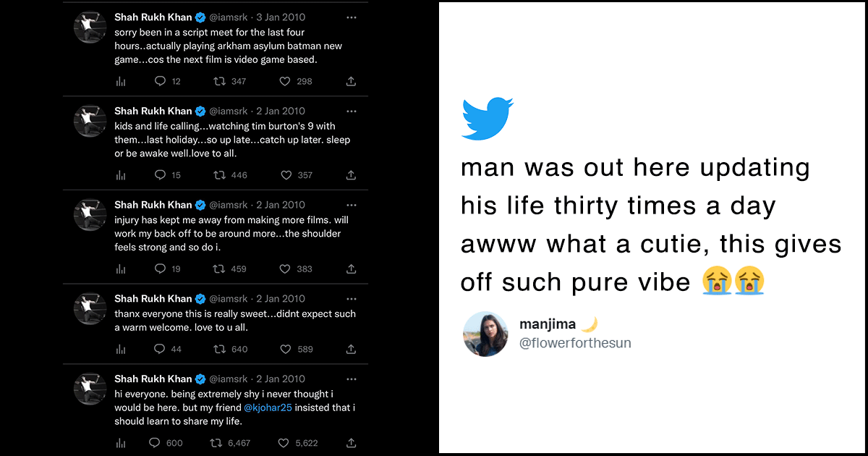Reply to the warm welcome tweet

coord(161,349)
